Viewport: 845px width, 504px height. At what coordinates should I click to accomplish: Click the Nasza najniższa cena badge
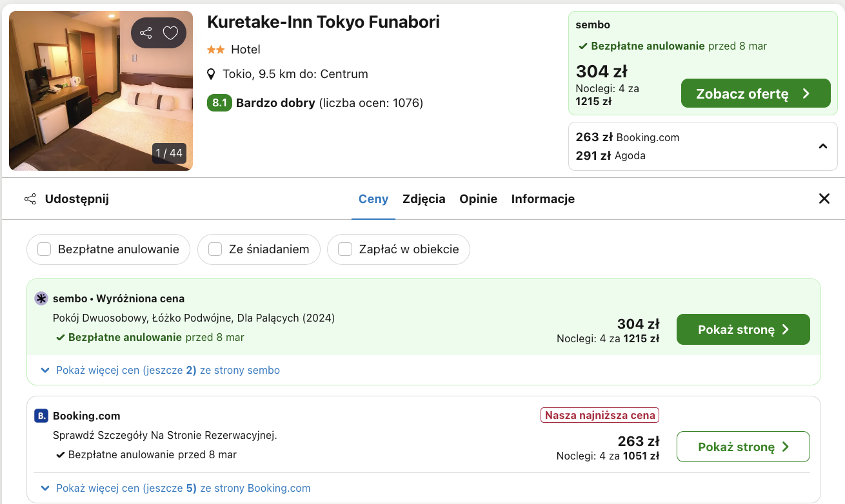tap(600, 415)
